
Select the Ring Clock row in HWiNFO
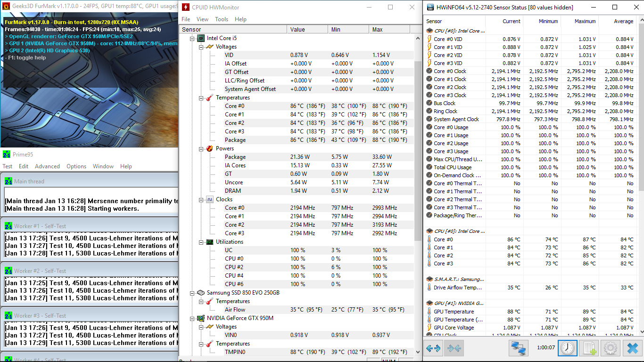coord(530,111)
